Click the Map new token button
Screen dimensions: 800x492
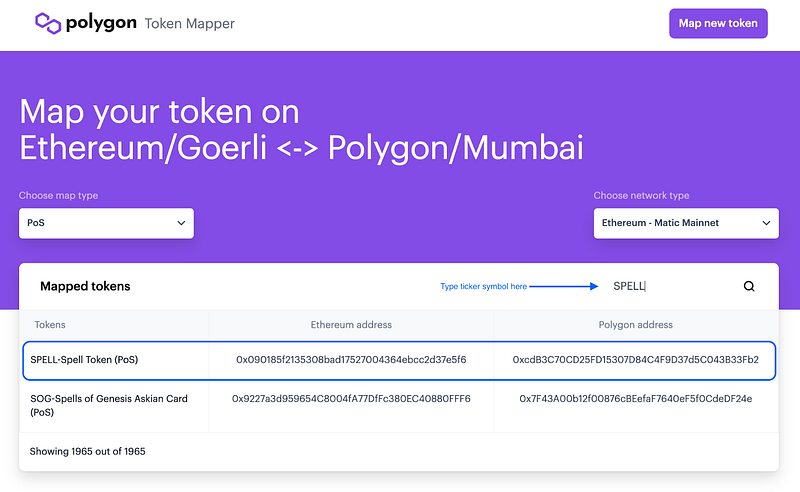tap(718, 23)
